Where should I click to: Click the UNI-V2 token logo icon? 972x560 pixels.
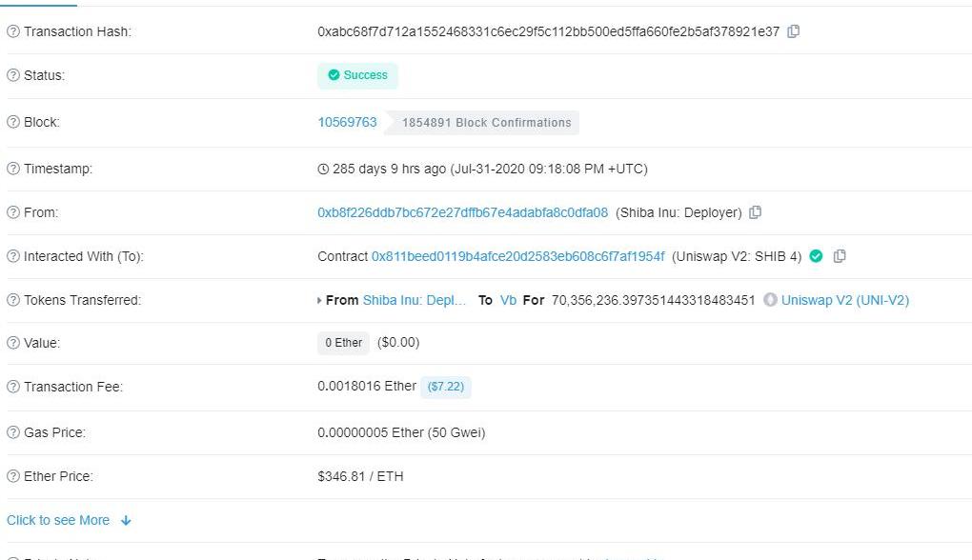770,300
